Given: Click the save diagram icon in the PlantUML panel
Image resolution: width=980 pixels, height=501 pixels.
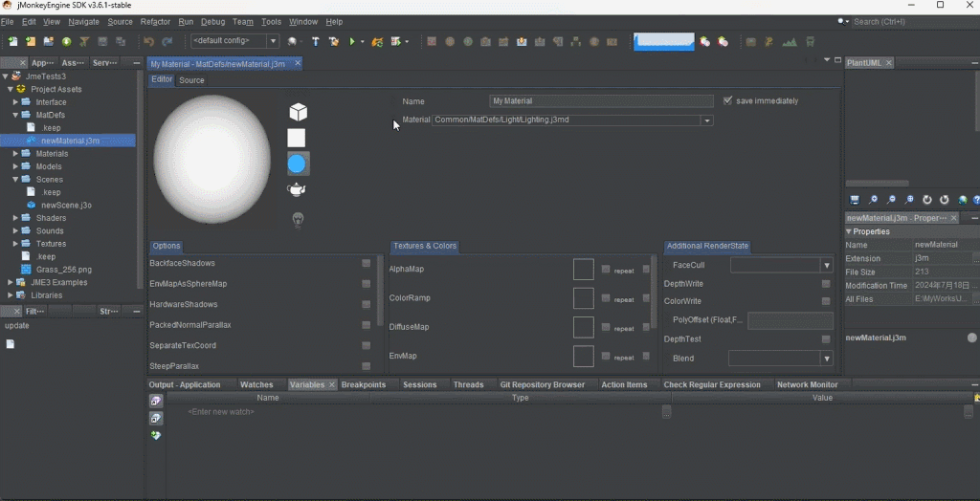Looking at the screenshot, I should pyautogui.click(x=855, y=200).
